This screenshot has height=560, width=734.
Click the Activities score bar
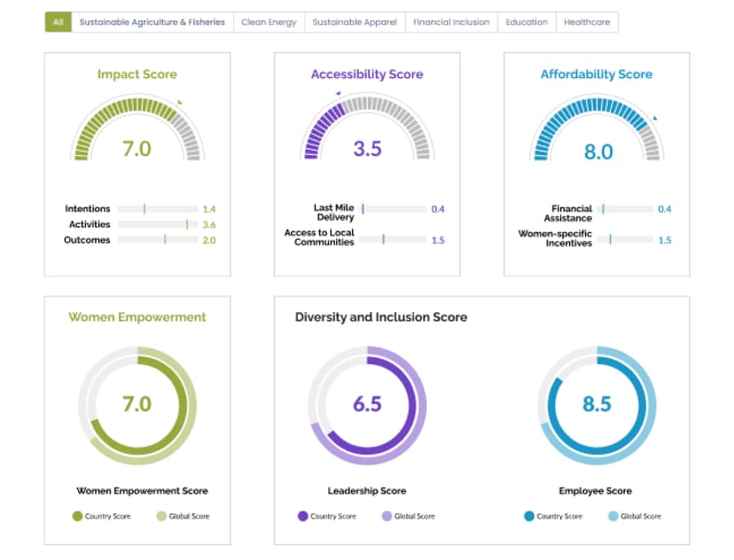(158, 224)
